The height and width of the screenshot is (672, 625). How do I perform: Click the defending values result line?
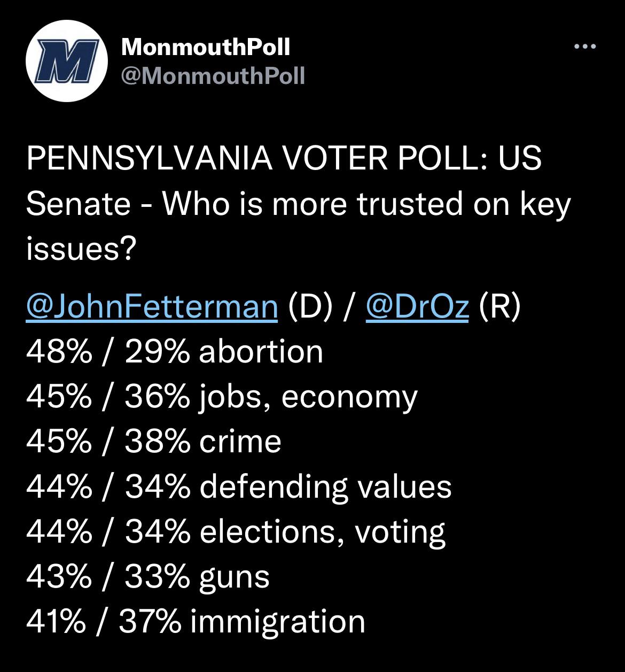click(x=238, y=486)
